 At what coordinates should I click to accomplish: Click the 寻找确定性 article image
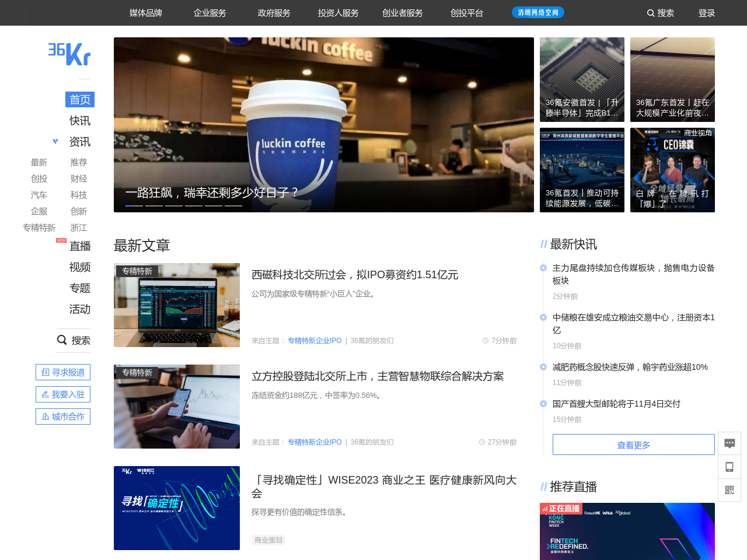[177, 508]
